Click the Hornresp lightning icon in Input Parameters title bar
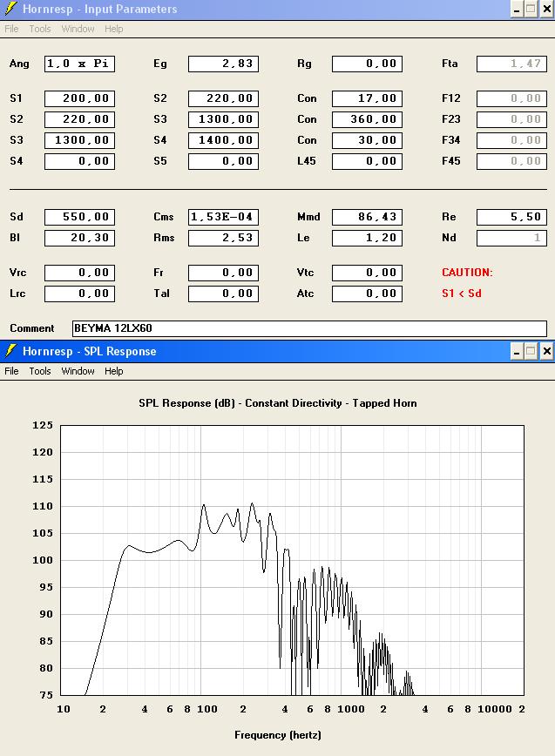This screenshot has width=555, height=756. 10,9
